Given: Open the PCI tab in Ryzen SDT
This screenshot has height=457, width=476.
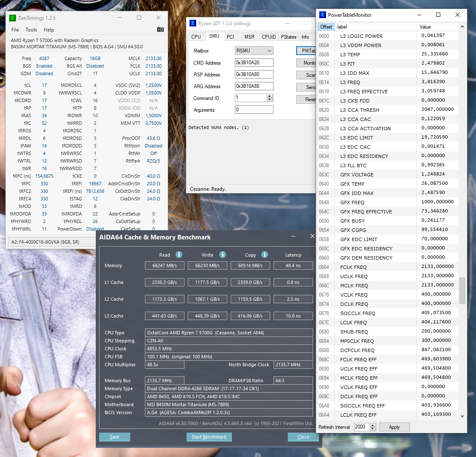Looking at the screenshot, I should coord(230,37).
